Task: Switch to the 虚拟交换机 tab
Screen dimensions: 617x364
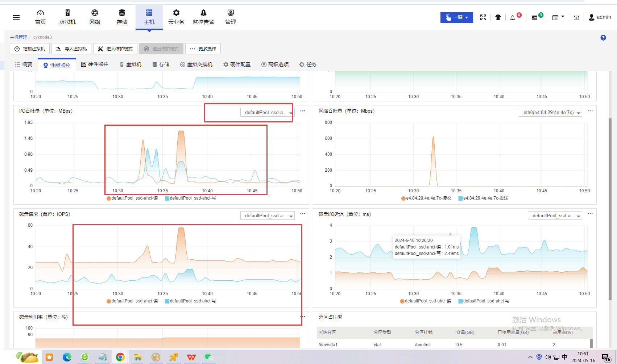Action: (196, 64)
